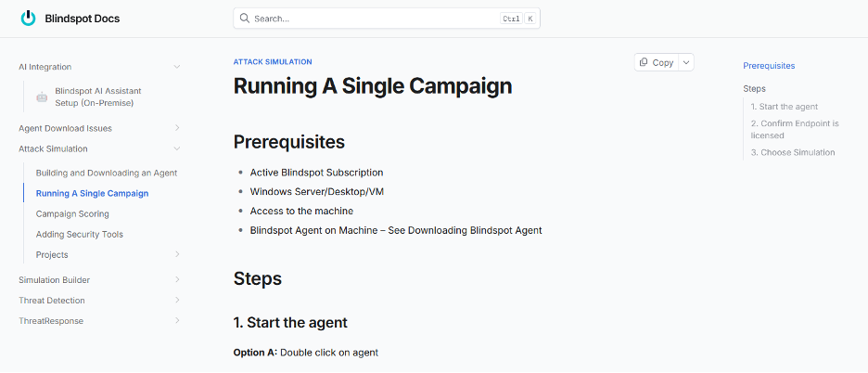Screen dimensions: 868x373
Task: Open Building and Downloading an Agent page
Action: (x=107, y=174)
